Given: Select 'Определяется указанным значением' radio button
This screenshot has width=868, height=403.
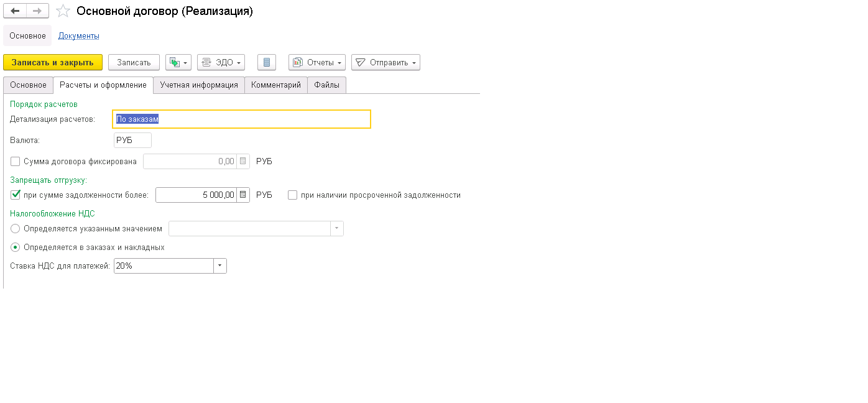Looking at the screenshot, I should tap(16, 229).
